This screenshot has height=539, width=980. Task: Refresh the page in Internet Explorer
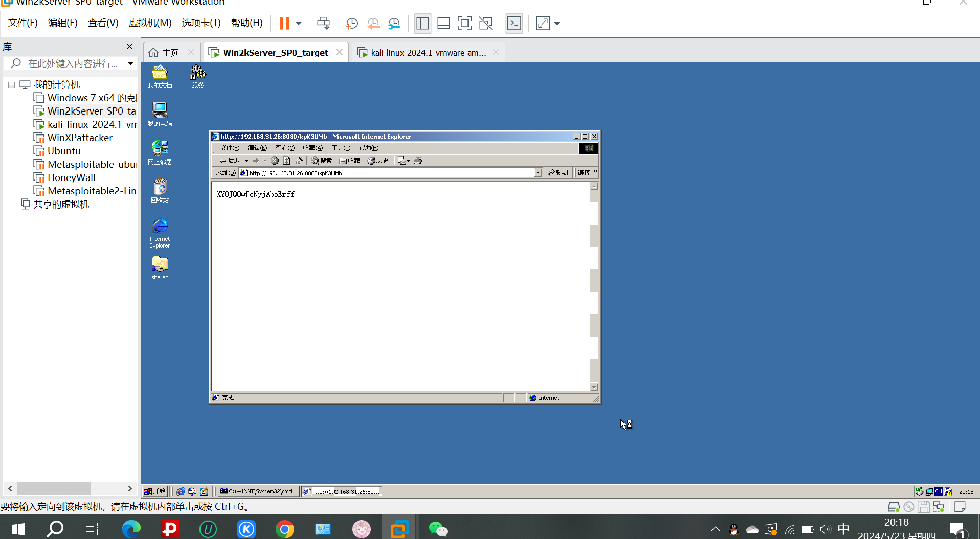pos(287,161)
